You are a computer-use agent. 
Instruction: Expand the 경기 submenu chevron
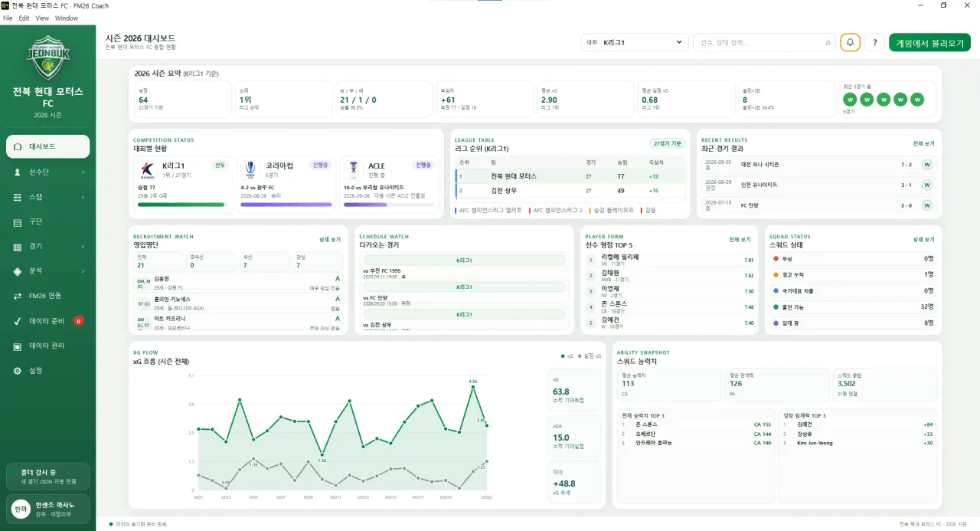(83, 247)
